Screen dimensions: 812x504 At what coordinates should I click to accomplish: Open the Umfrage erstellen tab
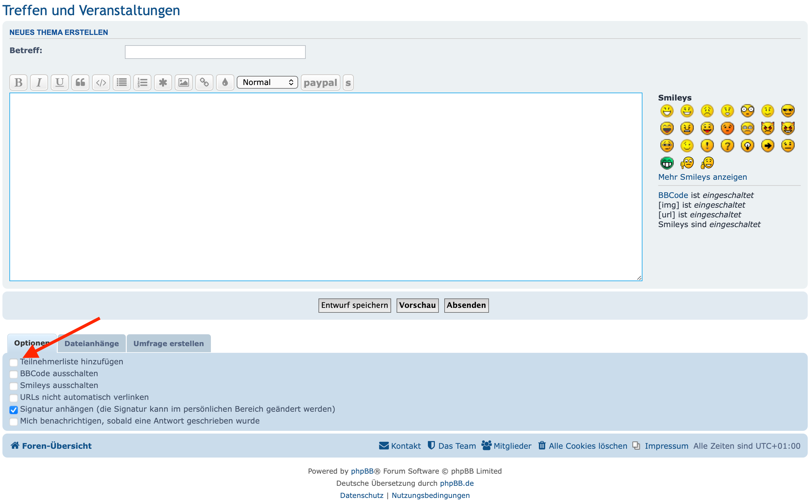168,344
